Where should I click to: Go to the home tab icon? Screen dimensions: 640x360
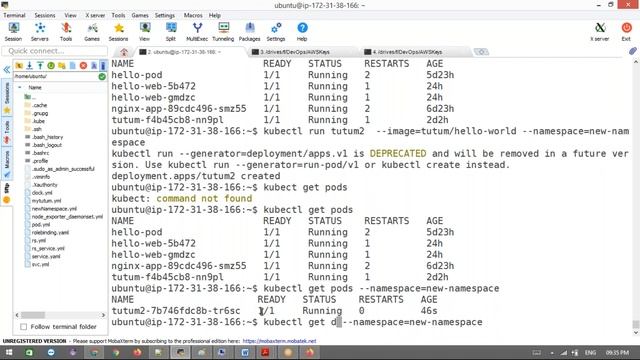click(x=124, y=52)
